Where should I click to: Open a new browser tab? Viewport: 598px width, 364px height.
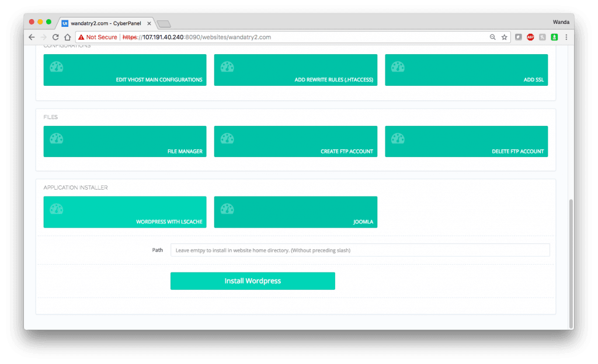(x=164, y=24)
